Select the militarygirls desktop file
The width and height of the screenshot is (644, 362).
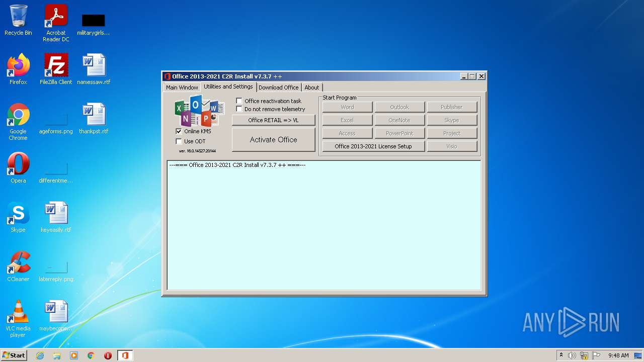[x=93, y=24]
